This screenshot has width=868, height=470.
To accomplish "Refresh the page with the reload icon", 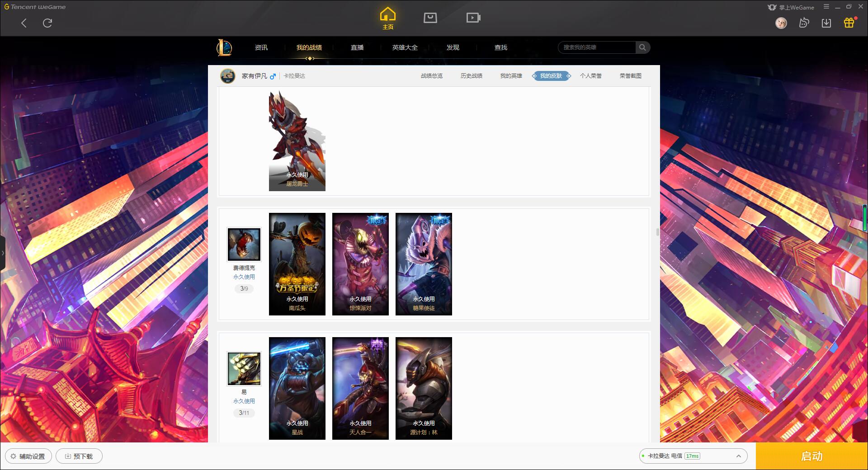I will coord(47,23).
